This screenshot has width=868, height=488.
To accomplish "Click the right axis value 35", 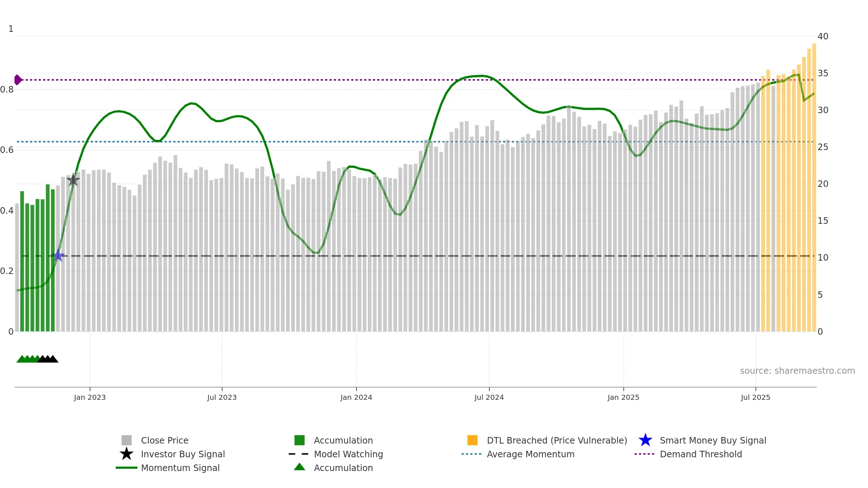I will [823, 73].
